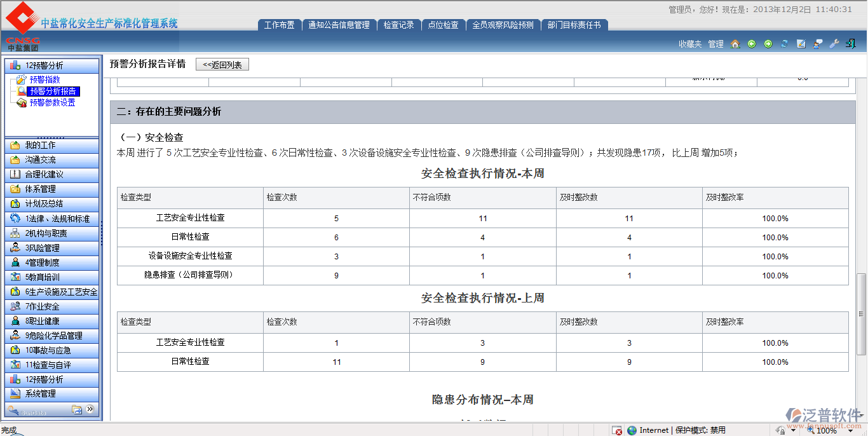Refresh the page with the blue arrows icon
This screenshot has height=436, width=868.
(x=785, y=44)
